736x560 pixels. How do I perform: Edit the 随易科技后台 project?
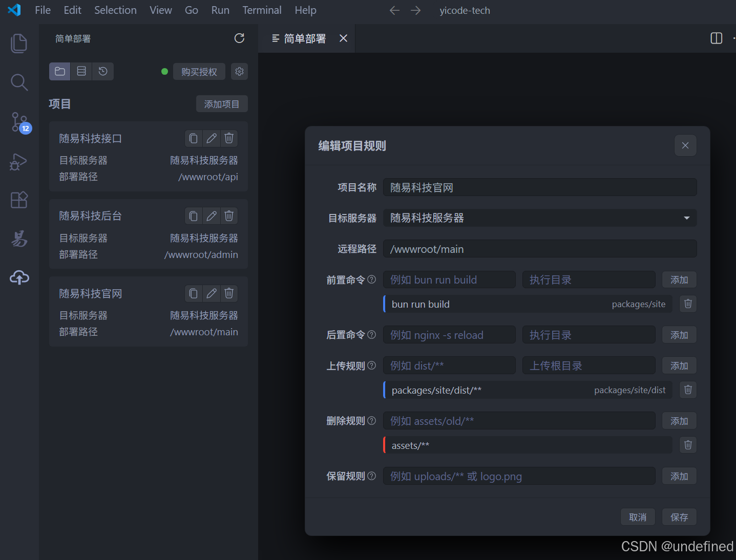[212, 216]
